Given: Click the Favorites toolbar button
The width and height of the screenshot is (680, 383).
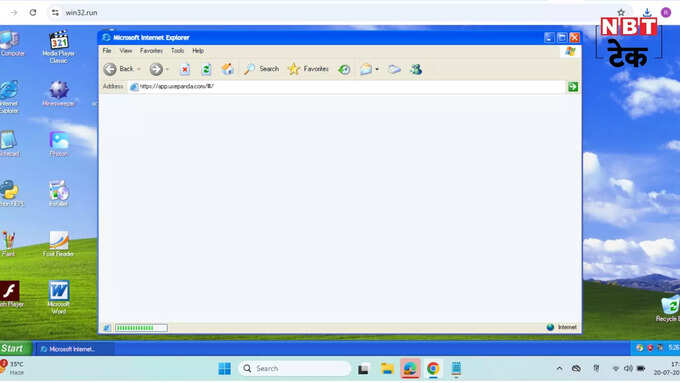Looking at the screenshot, I should coord(308,69).
